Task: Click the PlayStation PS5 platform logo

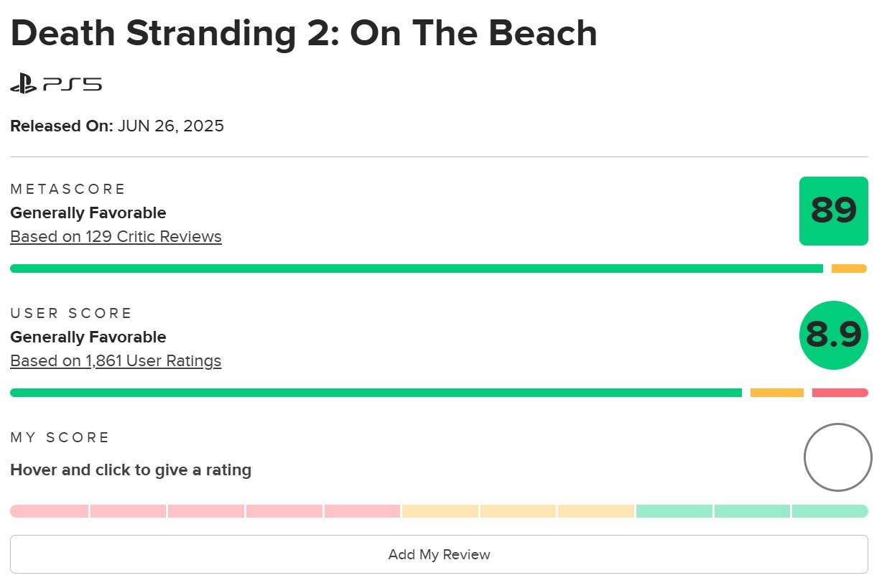Action: click(56, 85)
